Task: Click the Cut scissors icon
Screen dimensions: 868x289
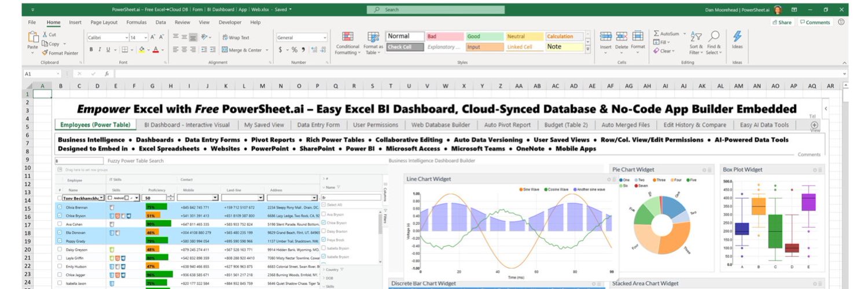Action: pos(45,35)
